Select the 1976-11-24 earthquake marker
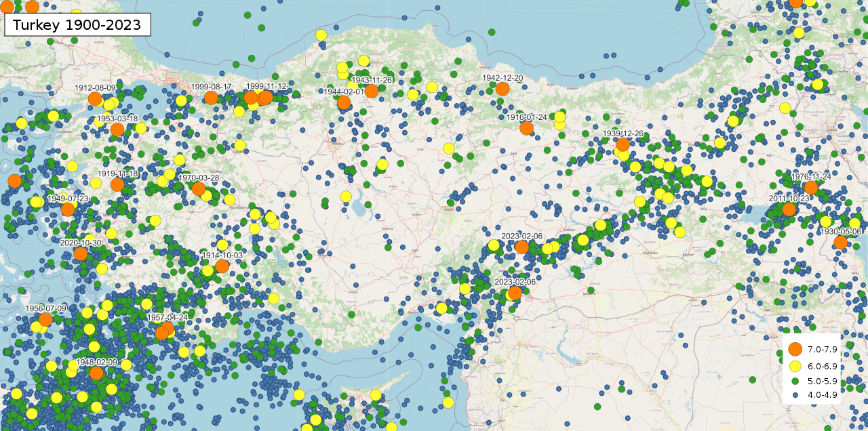Screen dimensions: 868x431 tap(811, 188)
